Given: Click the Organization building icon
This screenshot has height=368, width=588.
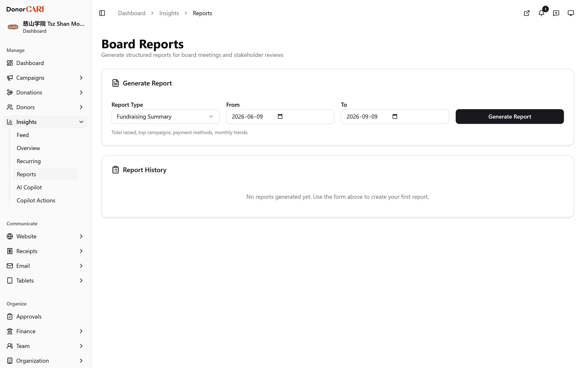Looking at the screenshot, I should (x=10, y=361).
